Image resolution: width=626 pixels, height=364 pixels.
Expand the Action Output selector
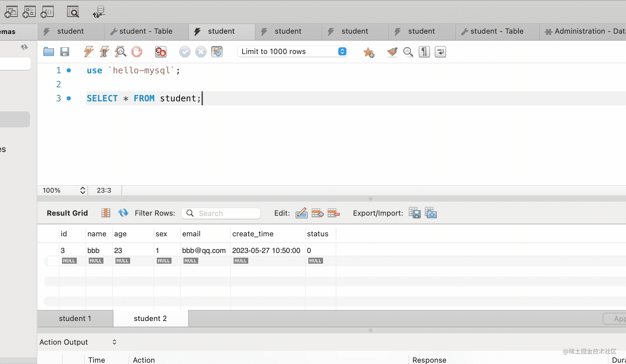[x=114, y=342]
